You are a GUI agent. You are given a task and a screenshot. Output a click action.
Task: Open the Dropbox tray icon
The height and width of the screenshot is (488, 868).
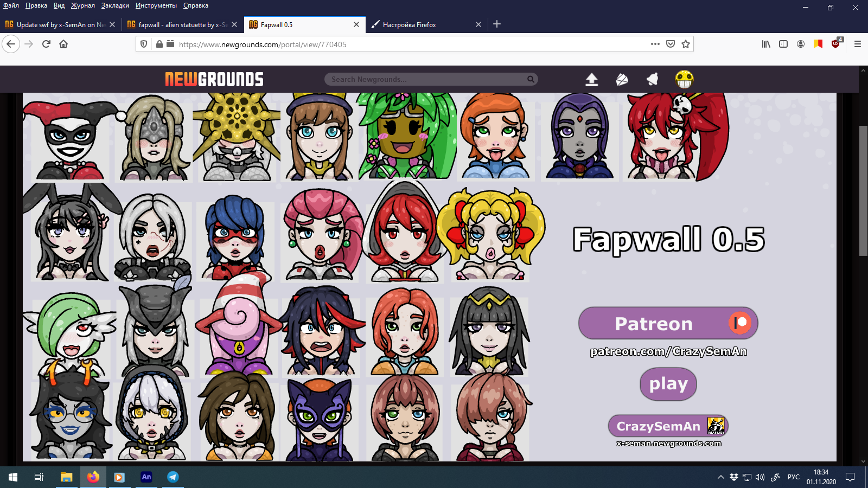pos(734,477)
